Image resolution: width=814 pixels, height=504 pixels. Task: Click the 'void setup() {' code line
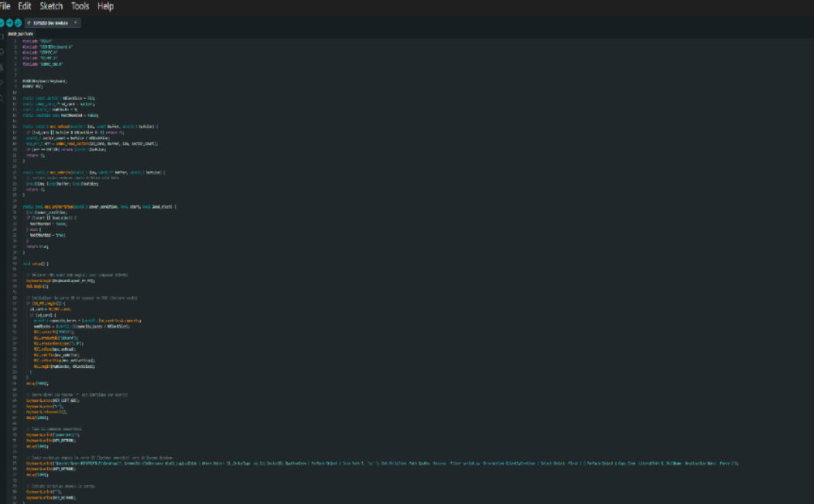click(36, 264)
